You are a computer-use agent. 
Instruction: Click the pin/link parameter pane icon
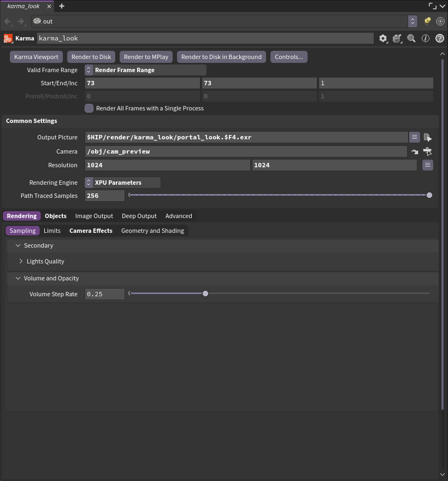pyautogui.click(x=427, y=21)
